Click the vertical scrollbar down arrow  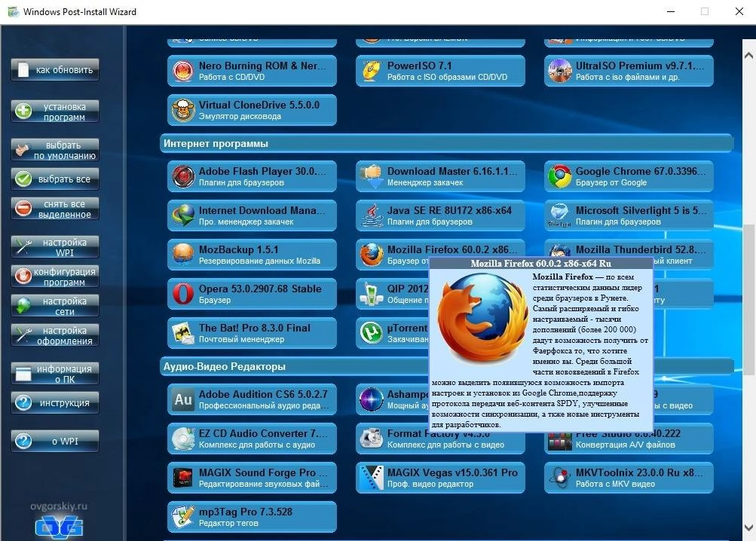click(748, 527)
